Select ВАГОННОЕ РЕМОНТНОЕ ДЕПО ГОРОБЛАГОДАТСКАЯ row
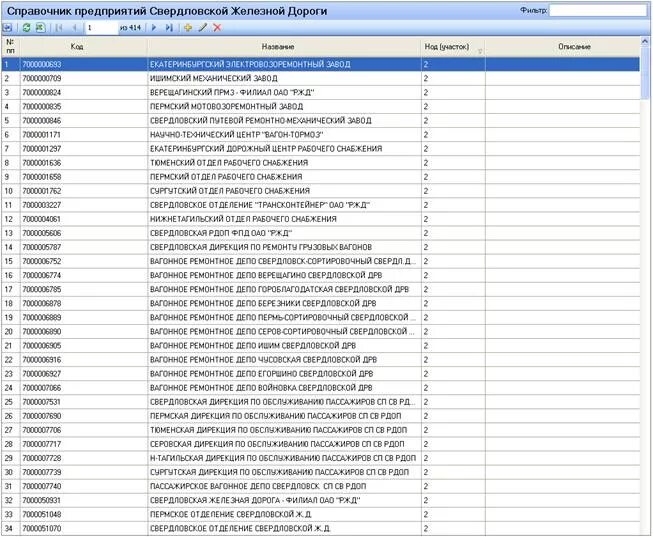Image resolution: width=653 pixels, height=537 pixels. 321,289
